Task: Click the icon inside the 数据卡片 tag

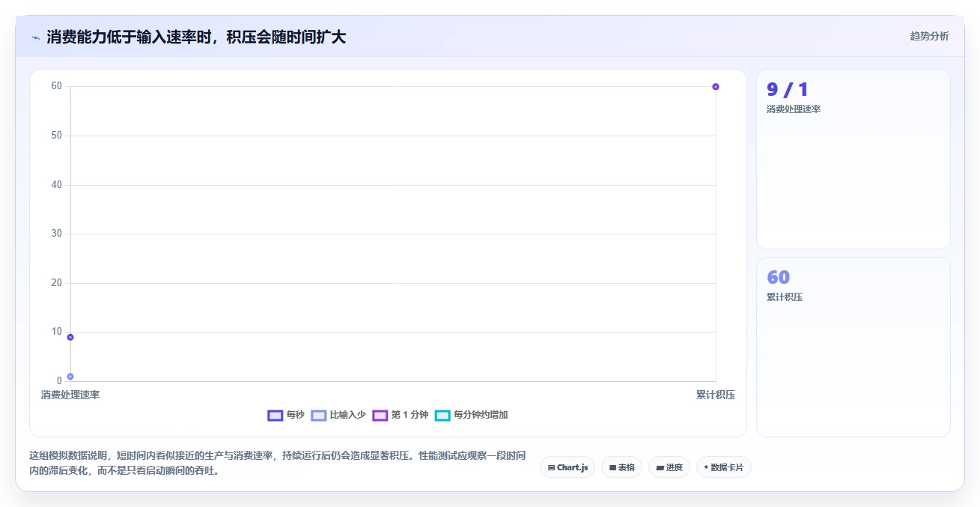Action: pyautogui.click(x=706, y=467)
